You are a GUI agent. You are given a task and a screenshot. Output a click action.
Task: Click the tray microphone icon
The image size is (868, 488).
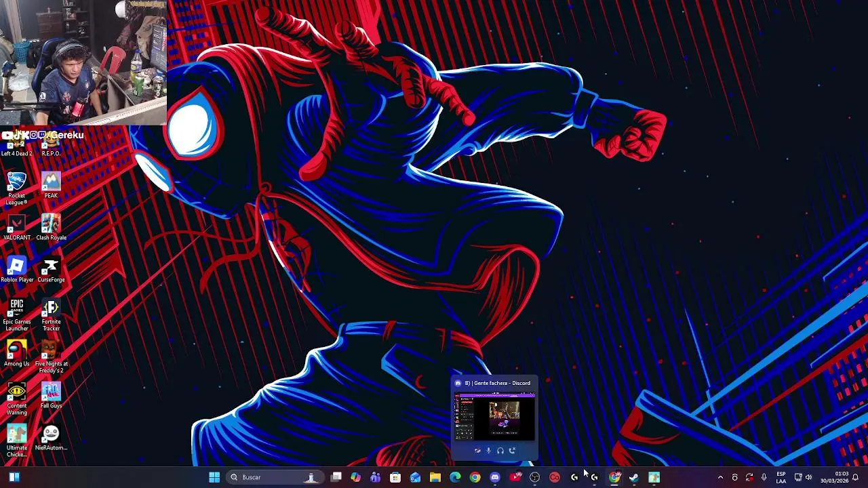tap(764, 477)
